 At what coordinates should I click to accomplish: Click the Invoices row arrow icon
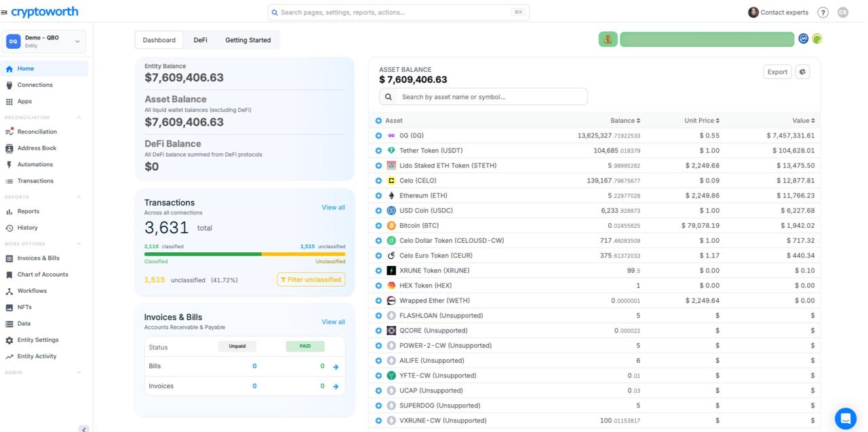click(336, 387)
